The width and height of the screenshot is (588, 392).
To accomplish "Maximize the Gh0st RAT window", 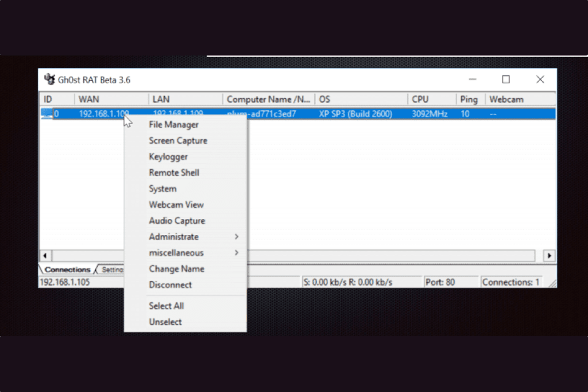I will coord(506,79).
